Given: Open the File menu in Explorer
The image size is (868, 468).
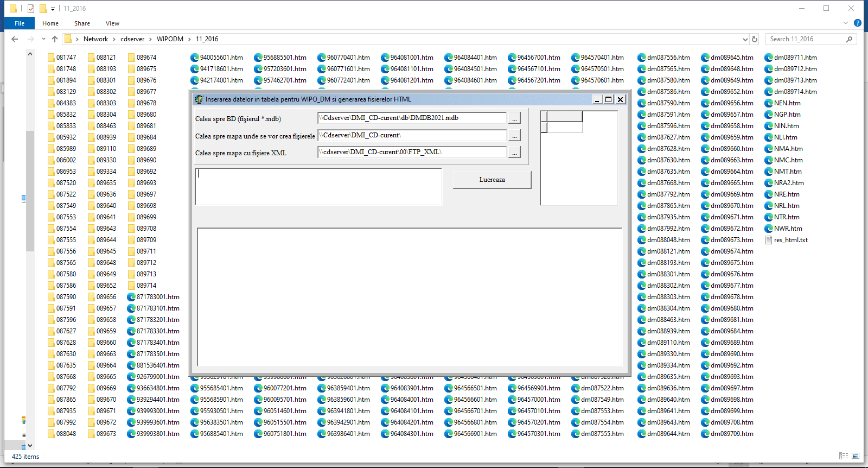Looking at the screenshot, I should pos(20,23).
